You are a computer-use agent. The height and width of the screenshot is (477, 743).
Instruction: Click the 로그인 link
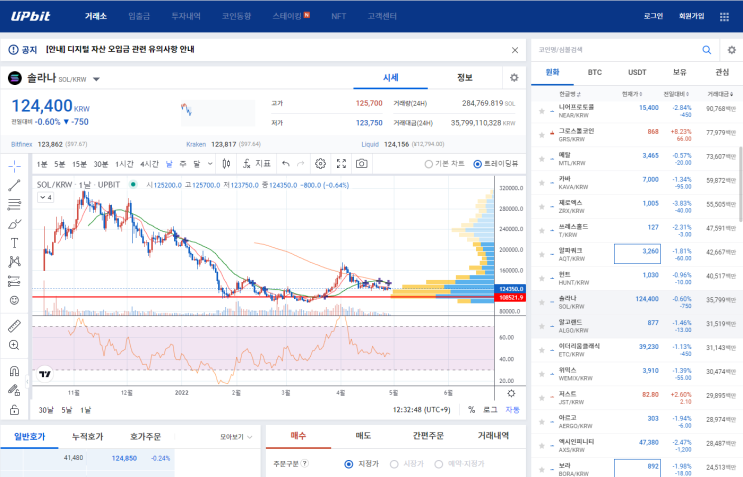[653, 16]
